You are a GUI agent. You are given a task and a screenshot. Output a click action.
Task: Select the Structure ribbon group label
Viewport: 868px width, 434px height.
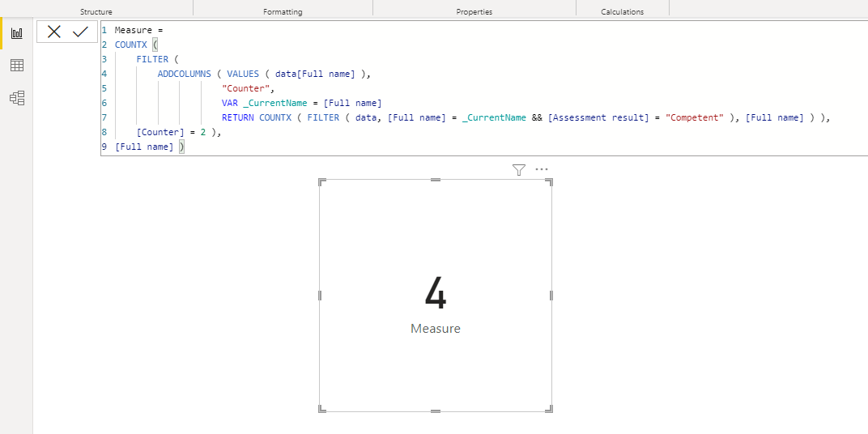pyautogui.click(x=96, y=11)
